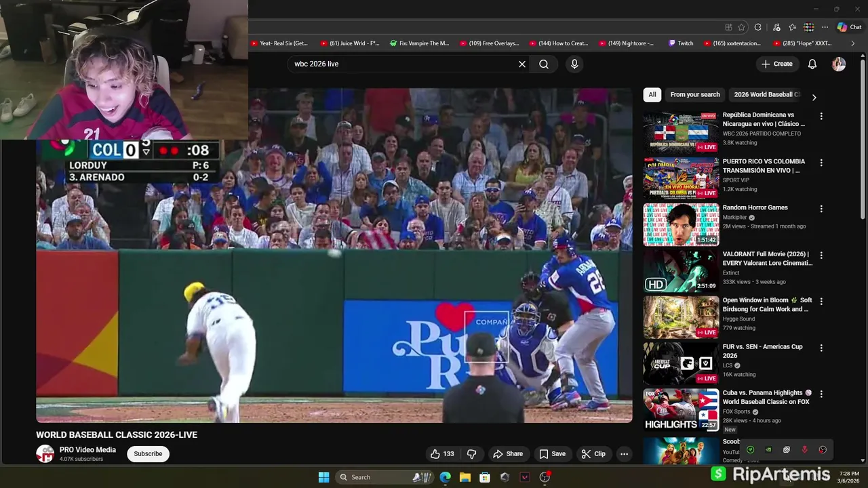Select the All filter chip

(652, 94)
